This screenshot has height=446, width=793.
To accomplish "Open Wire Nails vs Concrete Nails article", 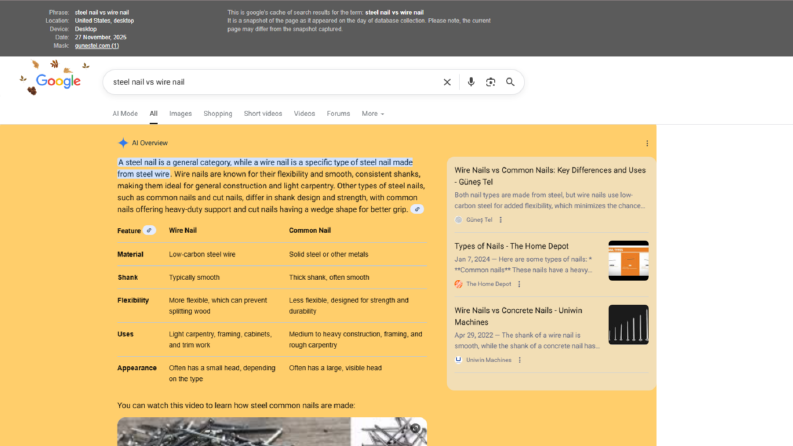I will click(518, 316).
